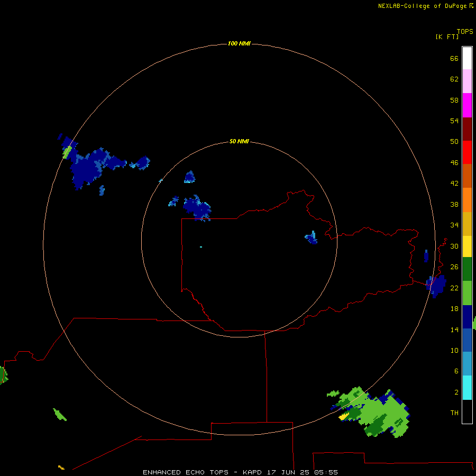Click the '10' legend value
Screen dimensions: 476x476
454,350
